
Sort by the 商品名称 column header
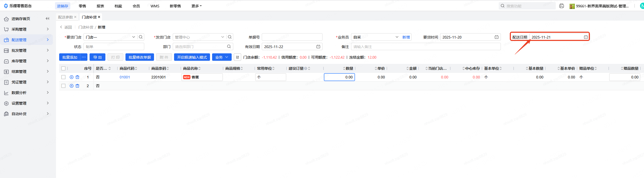192,68
